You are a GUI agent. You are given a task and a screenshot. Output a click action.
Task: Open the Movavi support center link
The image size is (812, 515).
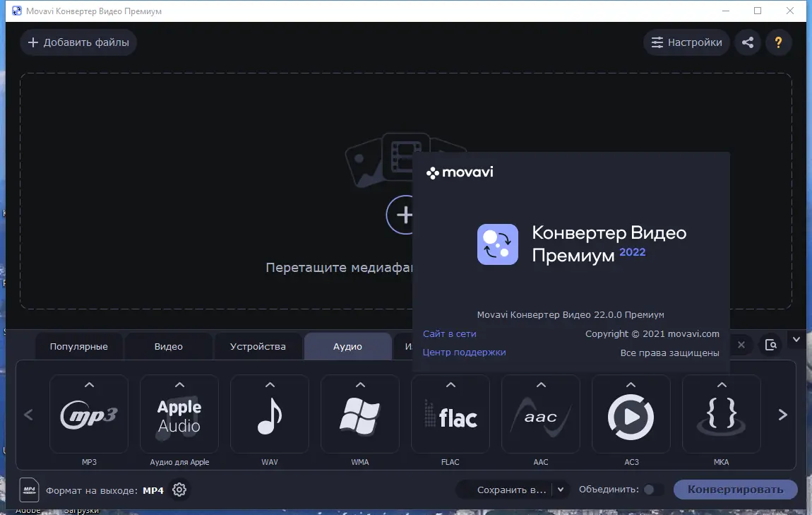463,352
